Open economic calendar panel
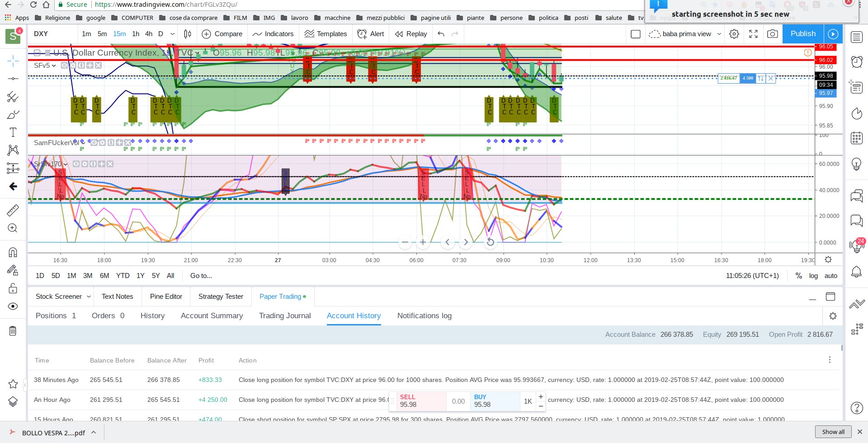 pyautogui.click(x=857, y=138)
